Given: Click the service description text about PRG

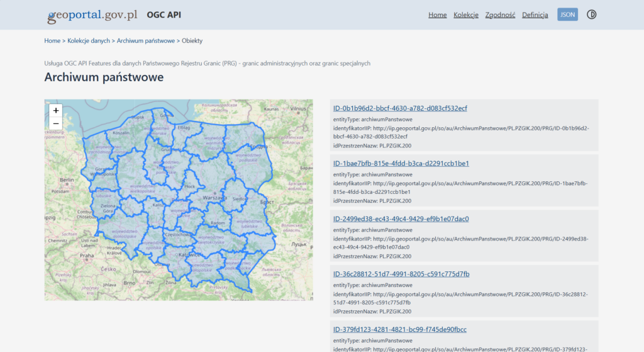Looking at the screenshot, I should [x=208, y=64].
